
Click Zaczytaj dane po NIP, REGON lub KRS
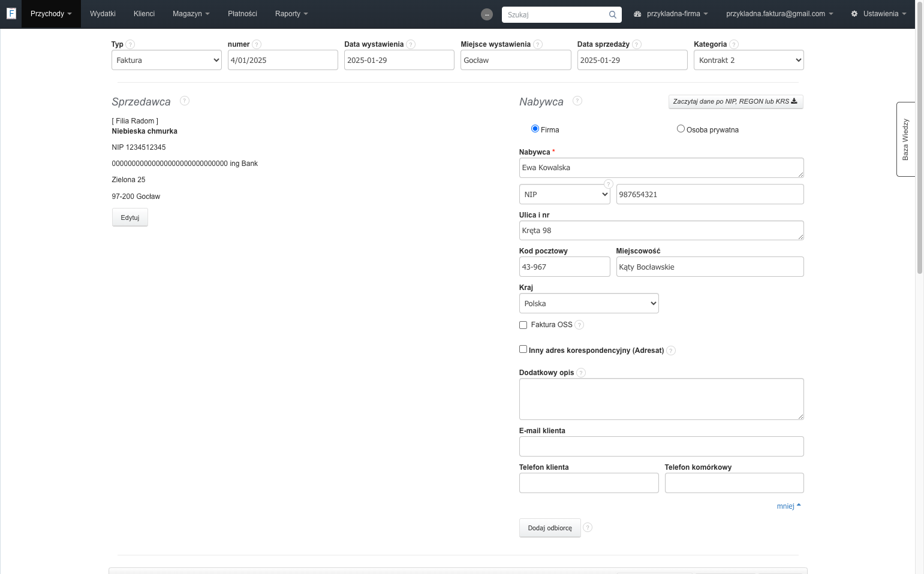736,101
